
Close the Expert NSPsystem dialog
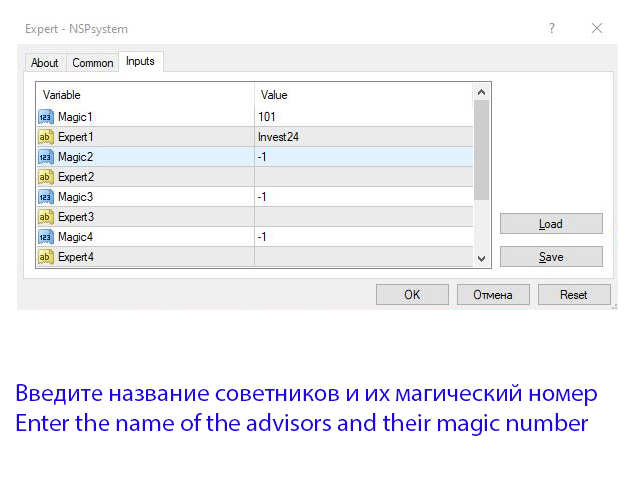click(x=597, y=28)
